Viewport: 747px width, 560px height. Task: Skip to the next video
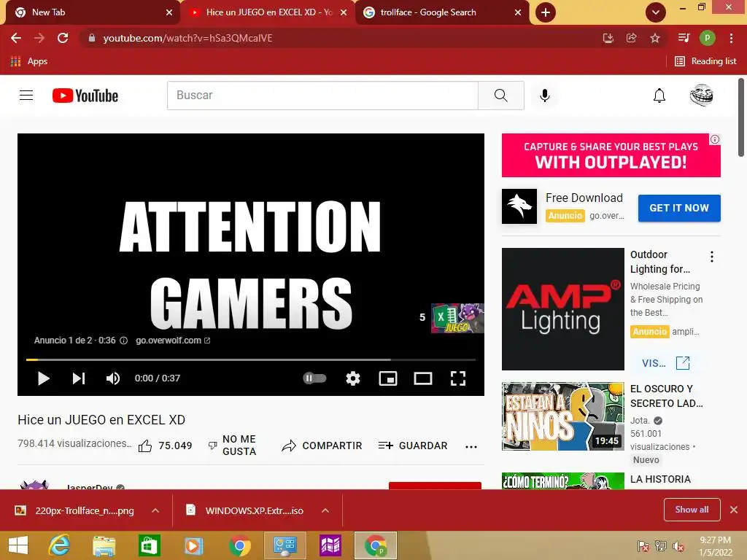tap(79, 378)
